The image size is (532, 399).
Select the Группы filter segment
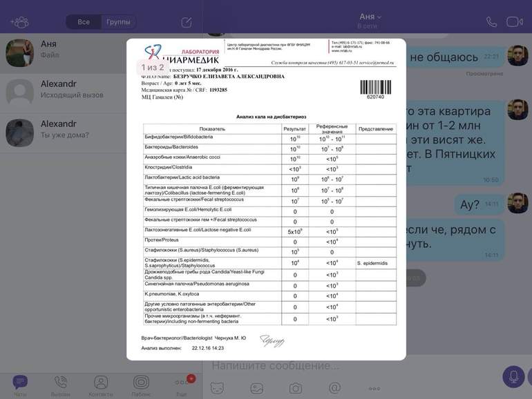point(118,22)
